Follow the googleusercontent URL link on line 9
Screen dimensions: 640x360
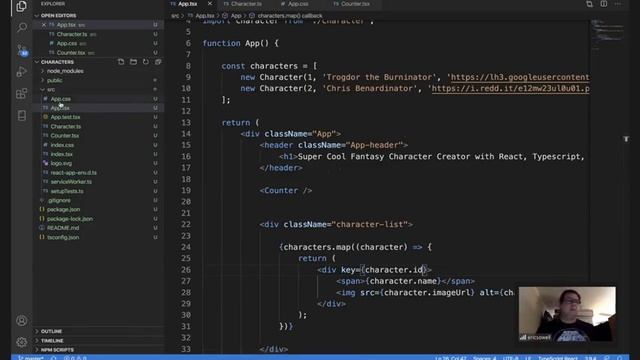[520, 77]
